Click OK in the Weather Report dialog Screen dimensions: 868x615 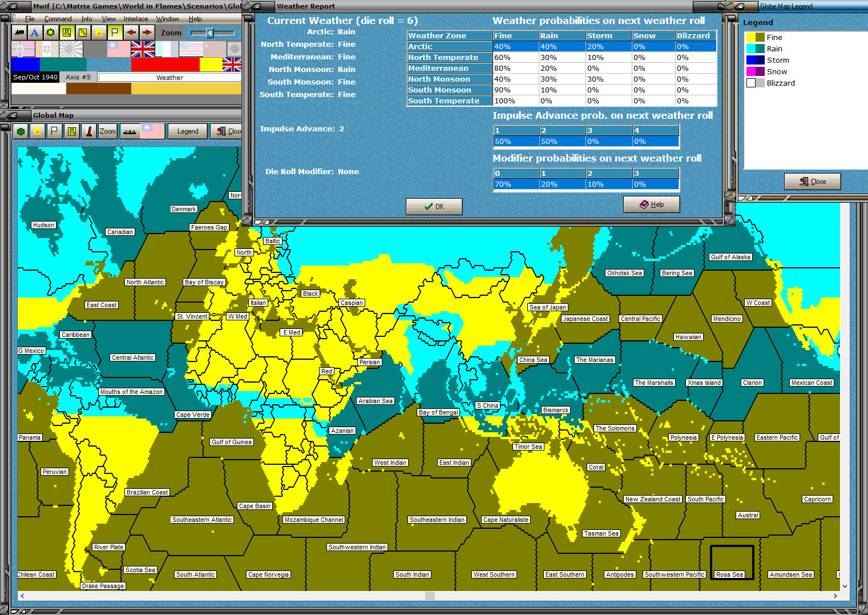434,206
